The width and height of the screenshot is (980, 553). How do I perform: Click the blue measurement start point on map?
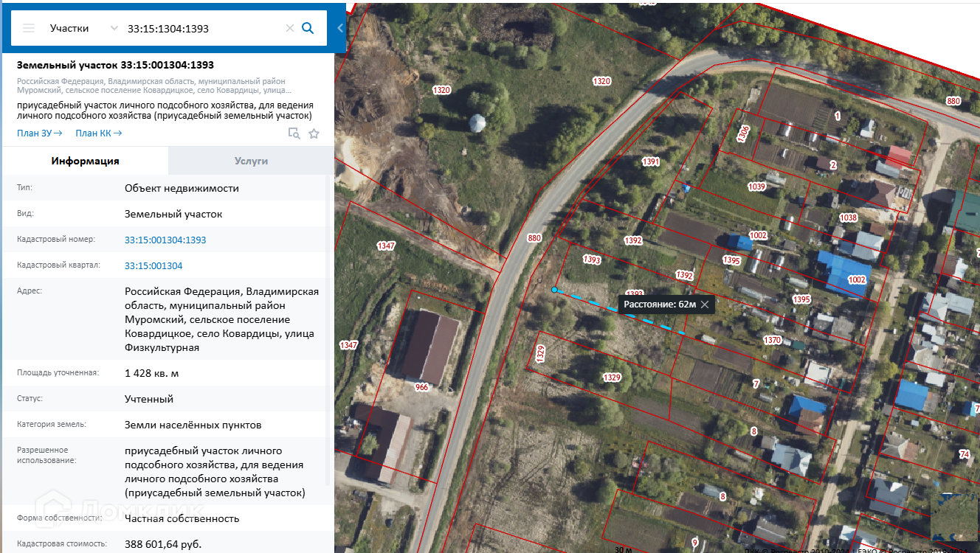point(554,290)
